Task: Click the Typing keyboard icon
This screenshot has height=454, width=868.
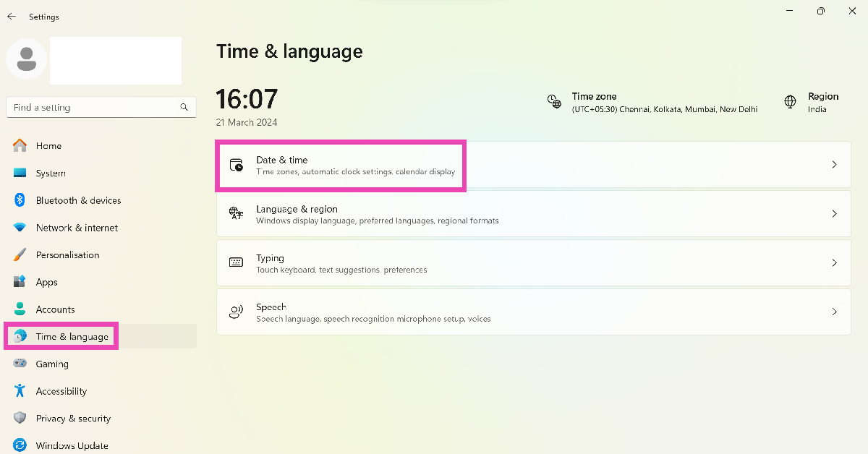Action: pyautogui.click(x=236, y=262)
